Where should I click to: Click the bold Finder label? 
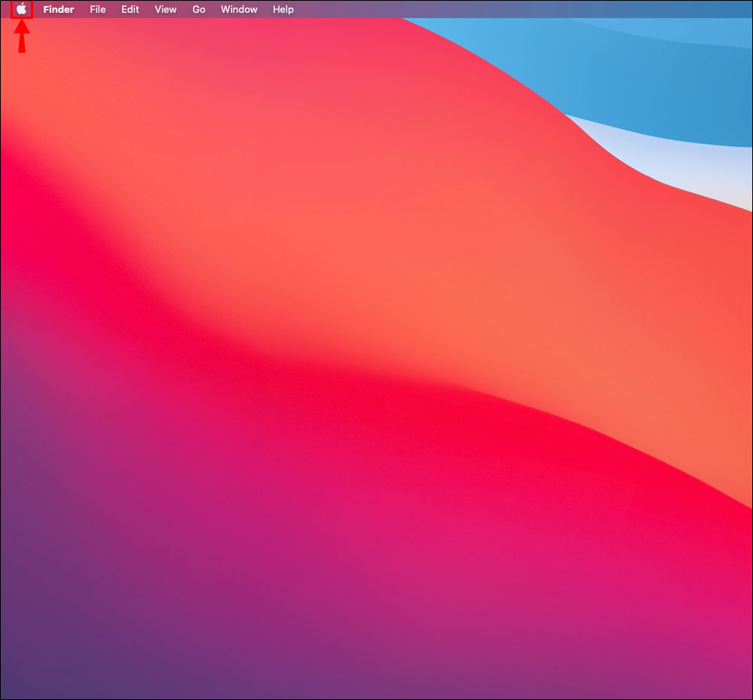coord(58,9)
